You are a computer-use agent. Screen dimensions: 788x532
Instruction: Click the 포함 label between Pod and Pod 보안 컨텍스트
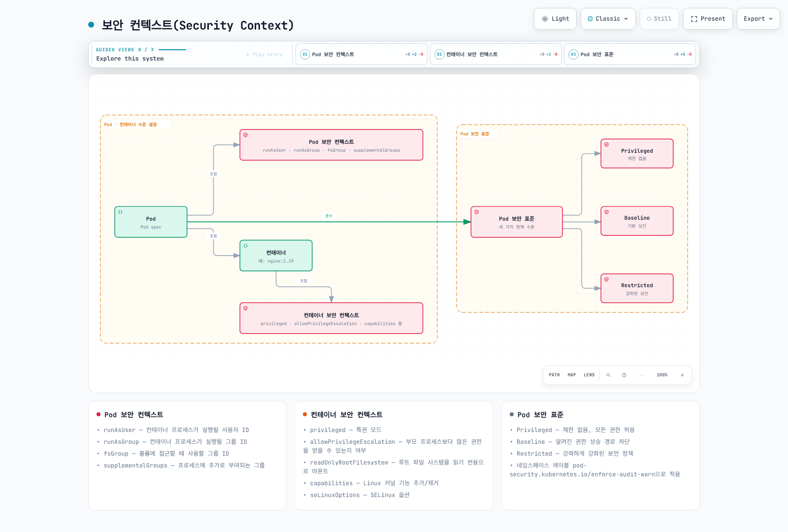coord(213,174)
